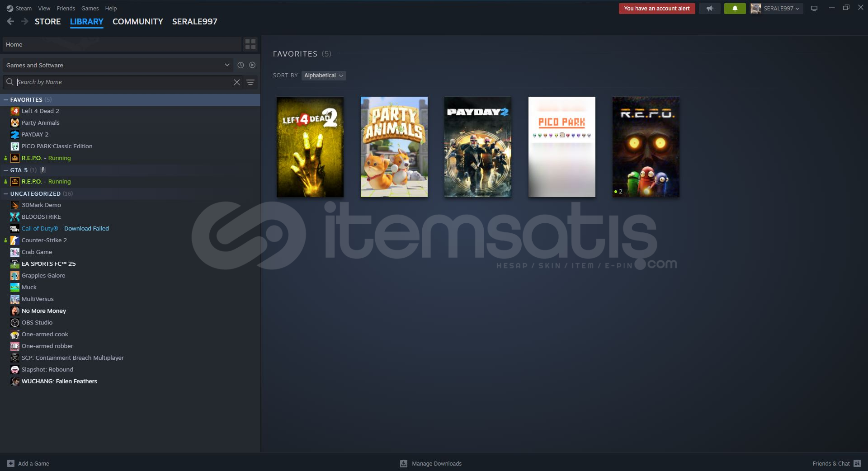The width and height of the screenshot is (868, 471).
Task: Click the Add a Game plus icon
Action: tap(11, 463)
